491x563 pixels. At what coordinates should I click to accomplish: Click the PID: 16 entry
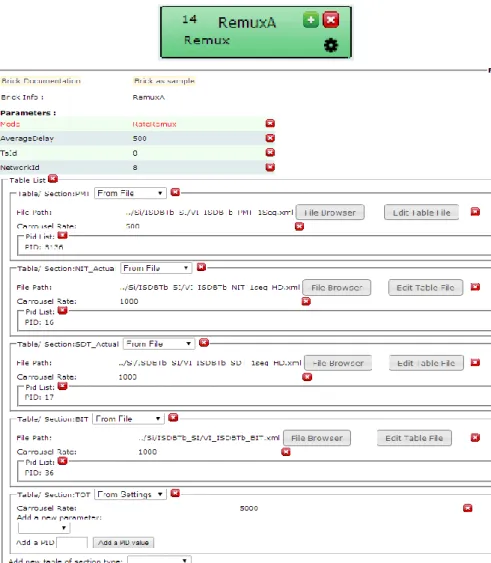click(x=39, y=322)
